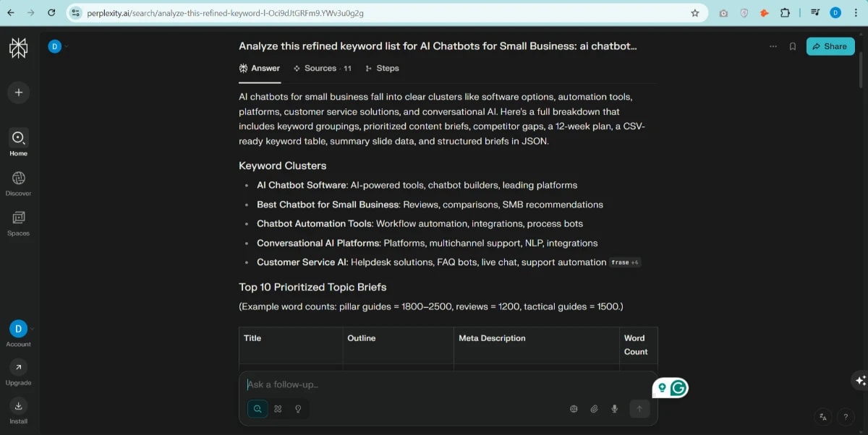
Task: Open the sparkle assistant icon at right edge
Action: point(860,380)
